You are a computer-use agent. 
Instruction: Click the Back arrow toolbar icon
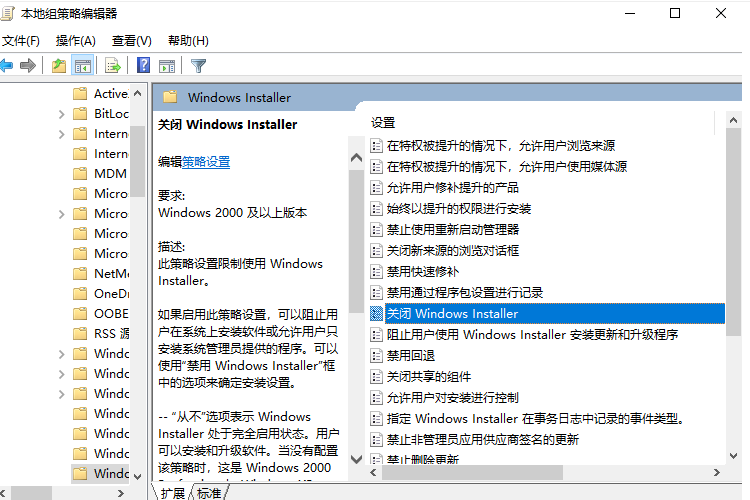tap(6, 66)
